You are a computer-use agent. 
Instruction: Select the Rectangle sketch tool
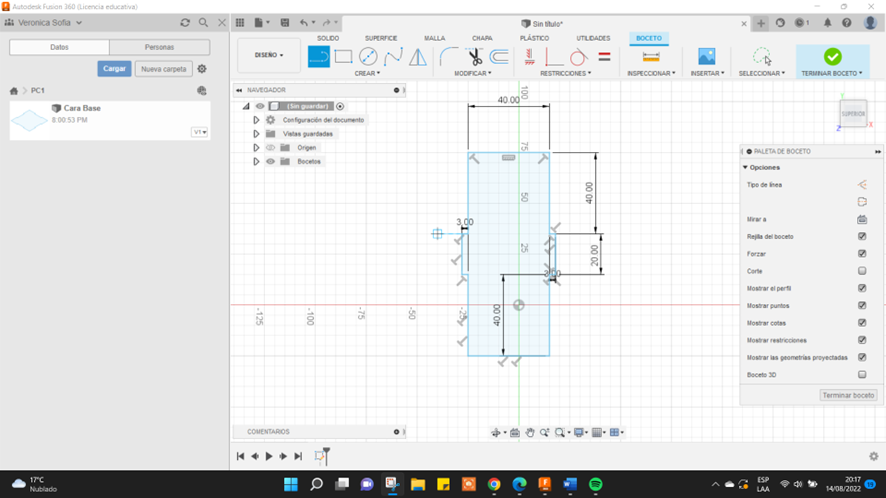(343, 57)
